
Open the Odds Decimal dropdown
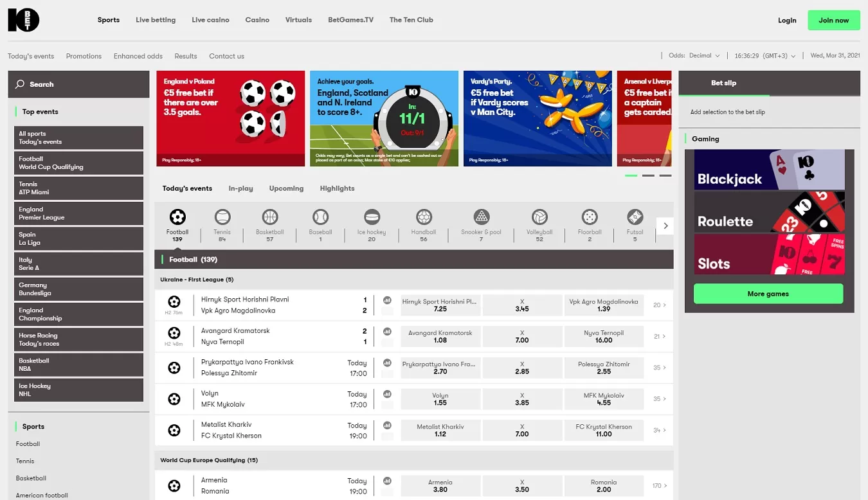click(x=704, y=56)
